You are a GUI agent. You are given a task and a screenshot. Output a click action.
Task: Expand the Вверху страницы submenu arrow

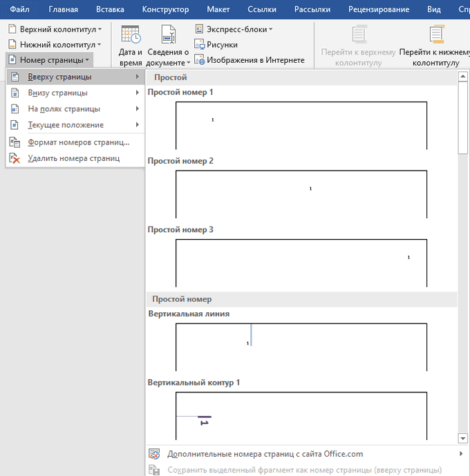click(138, 77)
